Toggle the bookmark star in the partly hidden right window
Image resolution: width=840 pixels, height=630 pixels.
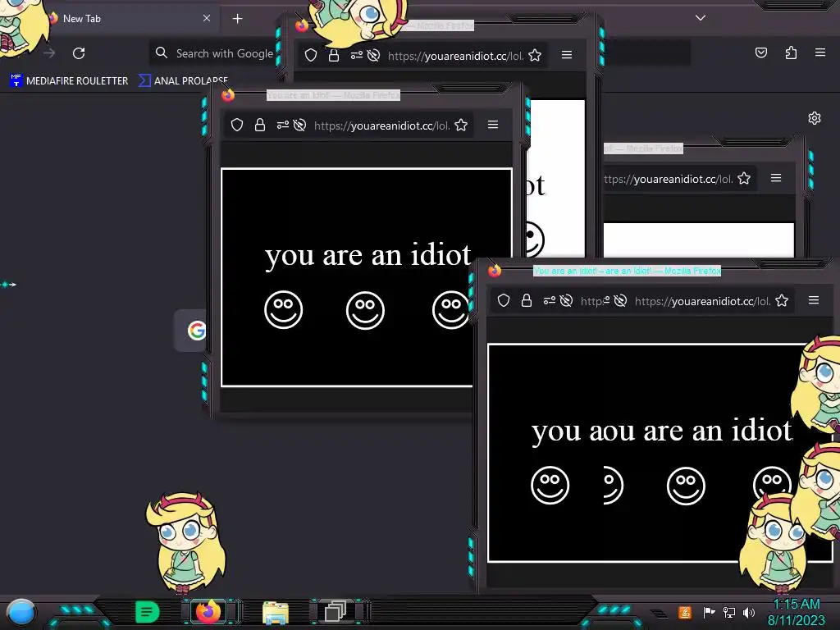[743, 178]
